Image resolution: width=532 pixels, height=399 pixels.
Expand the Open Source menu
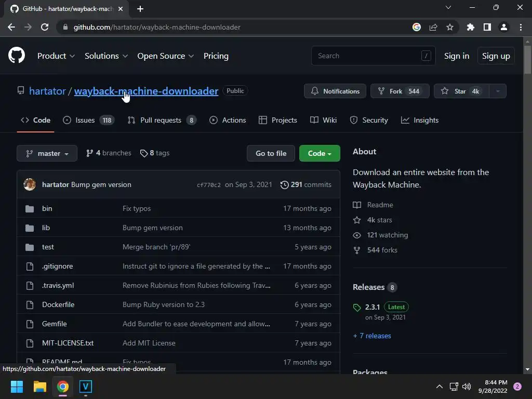point(166,56)
